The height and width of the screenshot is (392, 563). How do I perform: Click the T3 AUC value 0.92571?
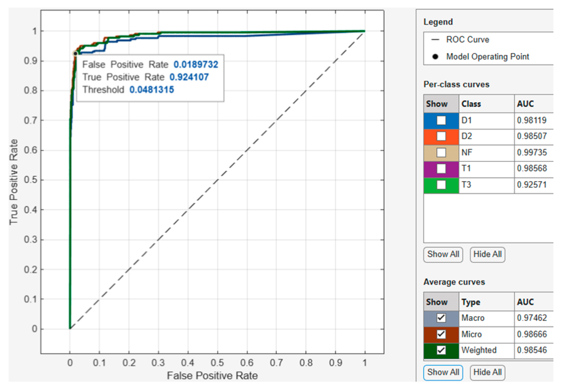pos(532,185)
